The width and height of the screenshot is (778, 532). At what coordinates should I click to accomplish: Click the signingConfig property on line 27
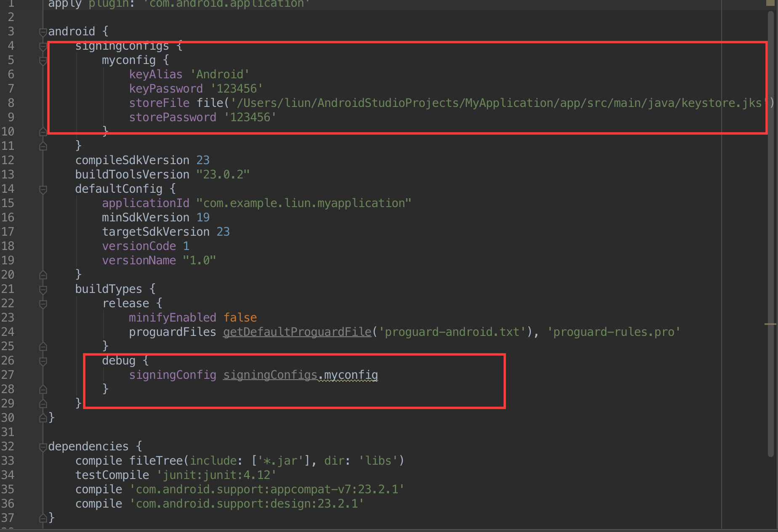tap(173, 375)
